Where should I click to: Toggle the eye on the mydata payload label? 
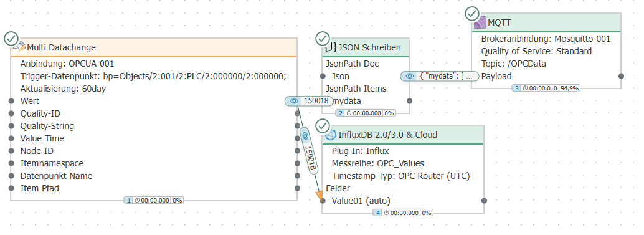pyautogui.click(x=409, y=76)
